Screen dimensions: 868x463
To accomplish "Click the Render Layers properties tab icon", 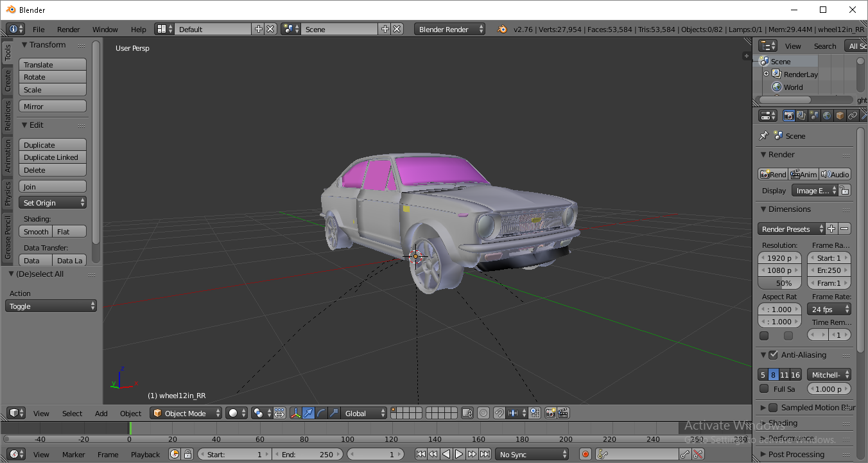I will 801,116.
